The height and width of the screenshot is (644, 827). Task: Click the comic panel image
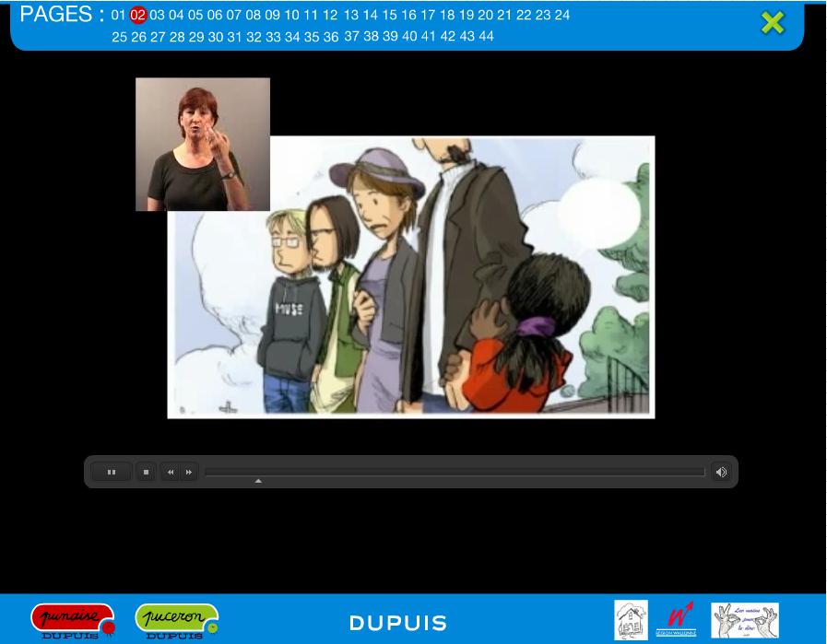tap(411, 277)
